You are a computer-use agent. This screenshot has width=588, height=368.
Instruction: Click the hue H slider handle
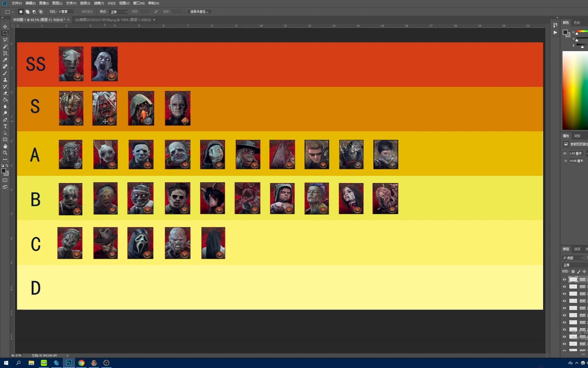coord(577,33)
